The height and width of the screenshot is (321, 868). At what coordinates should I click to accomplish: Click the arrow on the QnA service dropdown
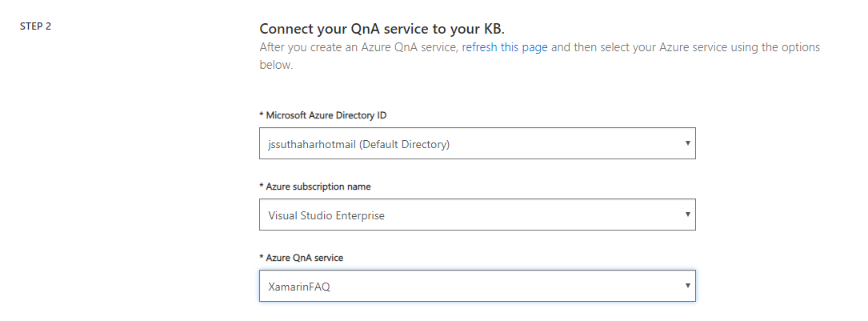(687, 286)
